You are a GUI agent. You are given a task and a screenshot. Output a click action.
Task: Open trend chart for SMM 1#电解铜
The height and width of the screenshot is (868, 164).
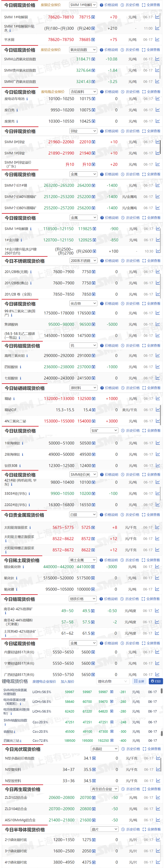pyautogui.click(x=157, y=17)
